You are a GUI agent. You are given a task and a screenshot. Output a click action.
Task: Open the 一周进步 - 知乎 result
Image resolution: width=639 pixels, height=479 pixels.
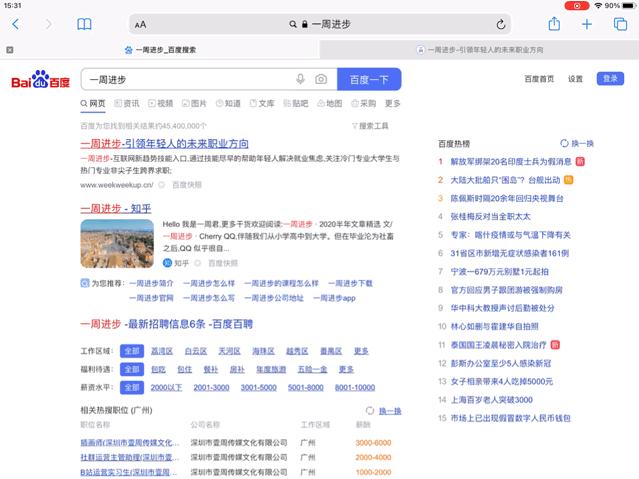[116, 209]
